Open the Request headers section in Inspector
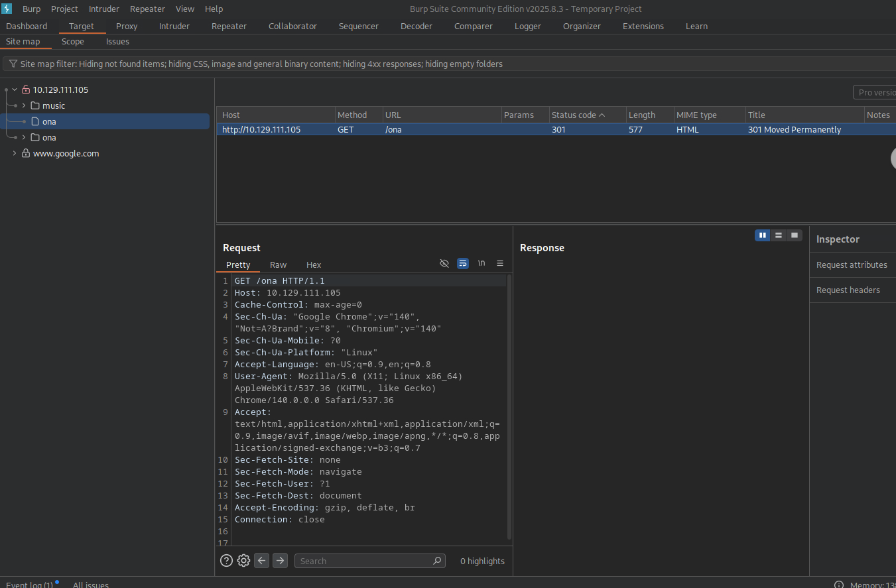Image resolution: width=896 pixels, height=588 pixels. (x=848, y=290)
